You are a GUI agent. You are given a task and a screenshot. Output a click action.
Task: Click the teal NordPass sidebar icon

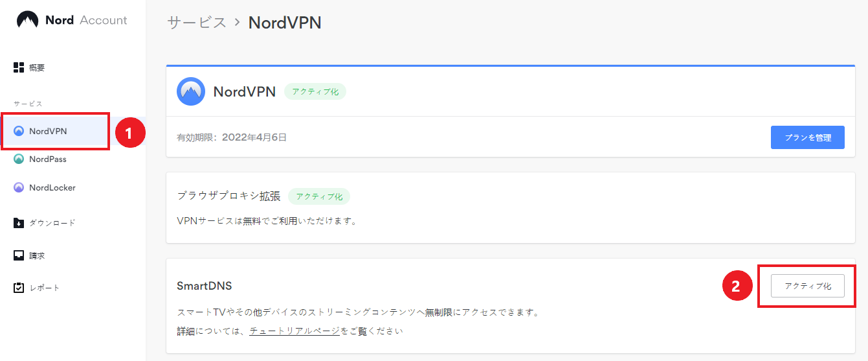point(19,159)
